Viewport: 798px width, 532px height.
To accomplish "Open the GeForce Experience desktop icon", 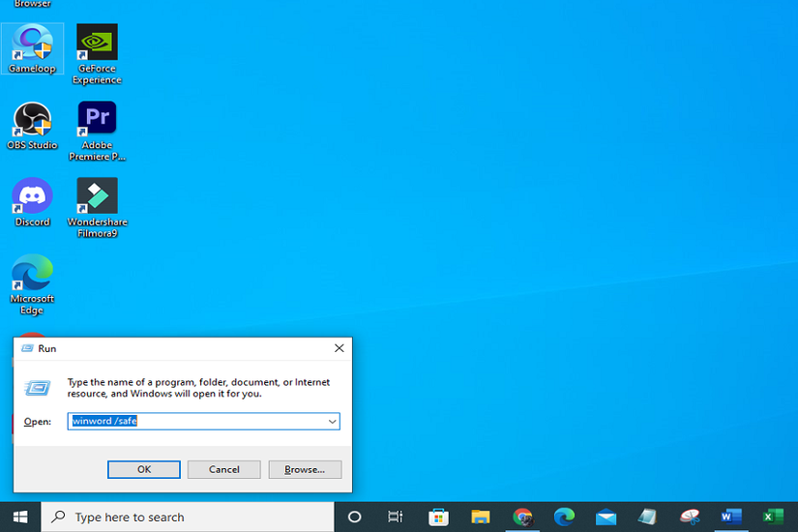I will (x=97, y=53).
